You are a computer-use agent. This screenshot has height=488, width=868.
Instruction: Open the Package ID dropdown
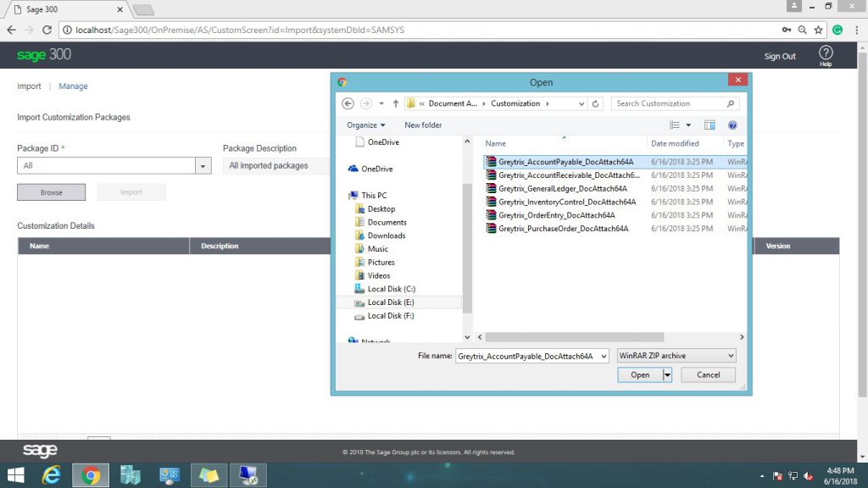pos(203,165)
